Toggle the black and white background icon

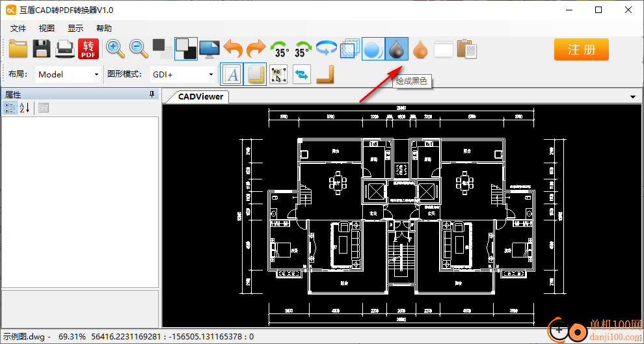tap(186, 49)
